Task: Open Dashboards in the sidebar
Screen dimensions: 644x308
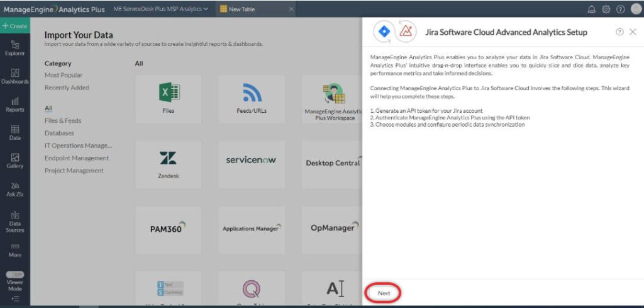Action: [x=15, y=76]
